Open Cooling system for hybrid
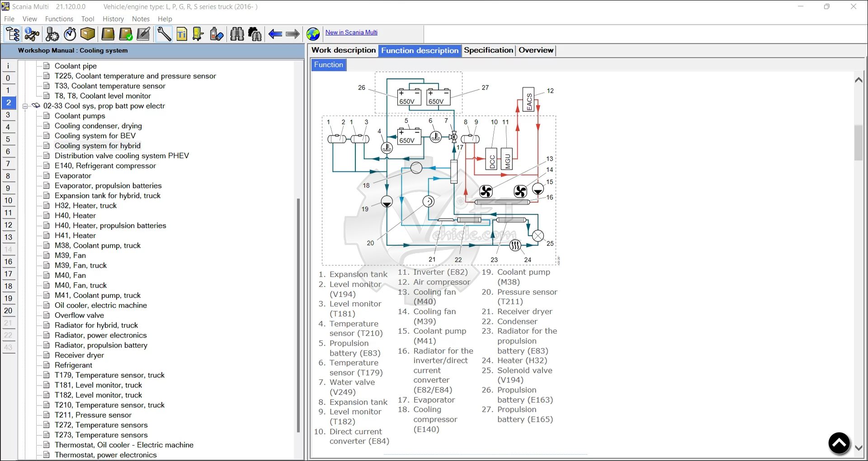868x461 pixels. tap(98, 146)
